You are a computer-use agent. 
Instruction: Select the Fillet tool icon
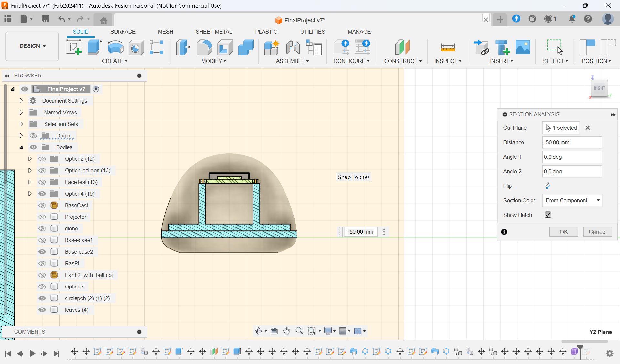[x=204, y=47]
